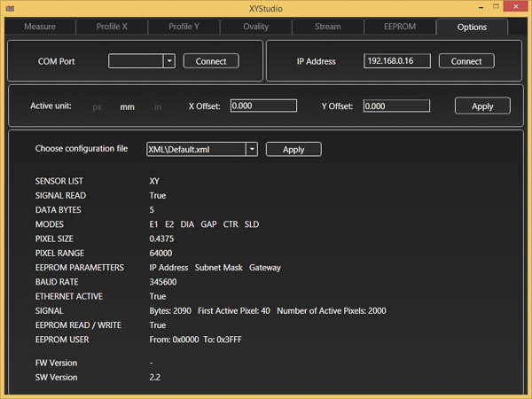Click Connect button next to COM Port
This screenshot has height=399, width=532.
click(x=211, y=61)
